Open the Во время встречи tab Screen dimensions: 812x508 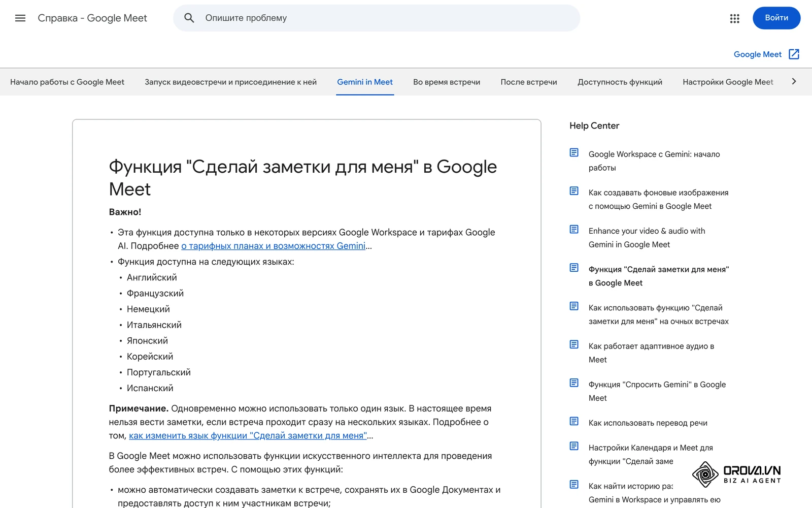(x=447, y=82)
